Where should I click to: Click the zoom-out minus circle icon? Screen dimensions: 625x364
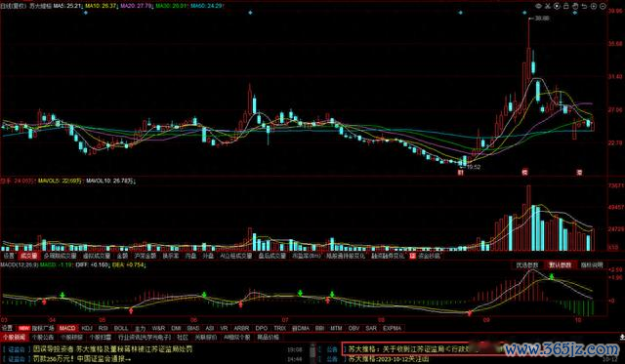603,6
